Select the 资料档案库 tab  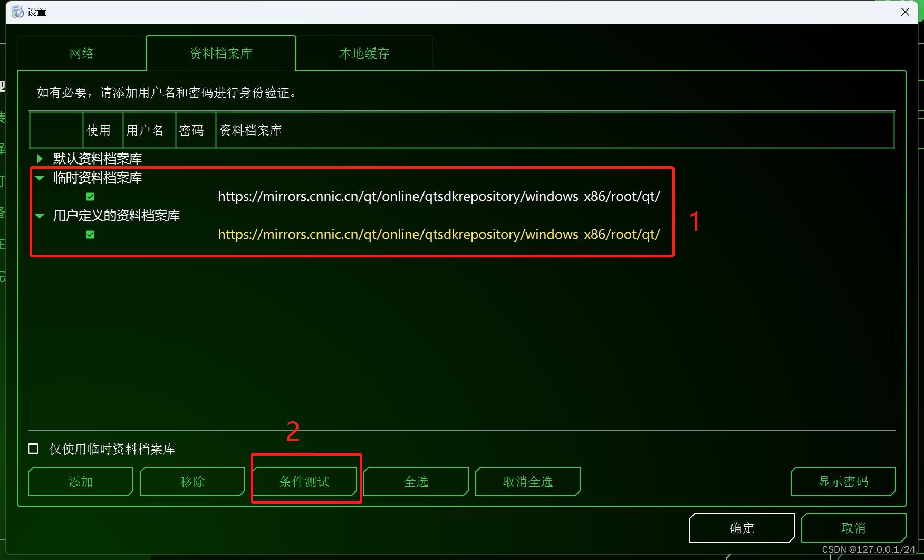click(x=221, y=53)
